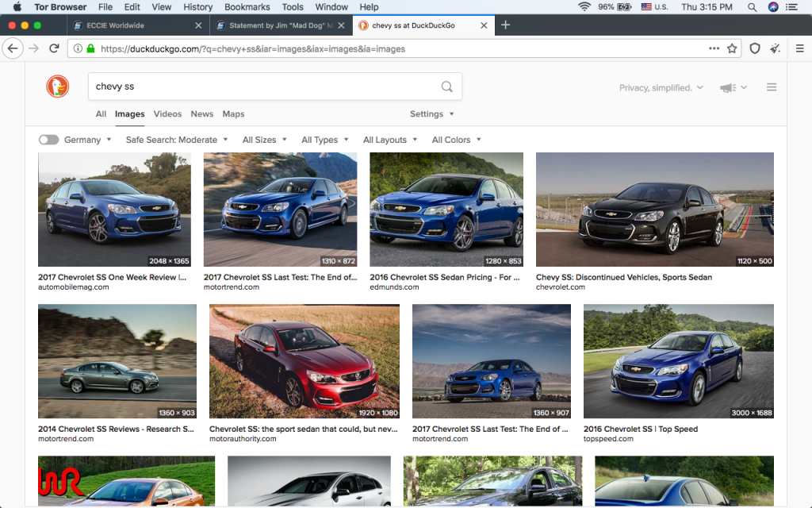Open the browser hamburger menu

click(799, 48)
